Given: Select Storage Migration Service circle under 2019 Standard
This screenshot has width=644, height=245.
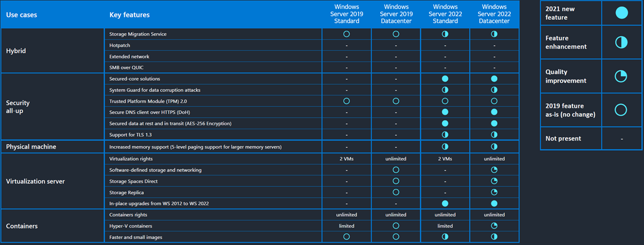Looking at the screenshot, I should coord(346,34).
